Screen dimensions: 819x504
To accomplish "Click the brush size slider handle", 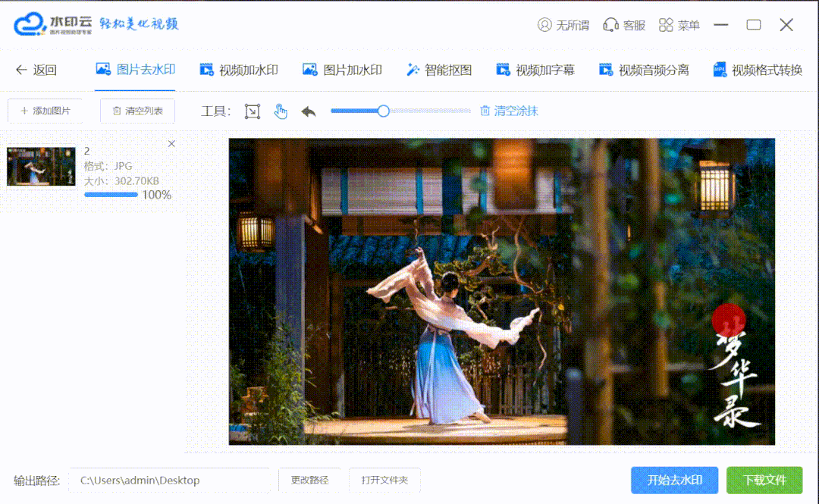I will click(384, 111).
